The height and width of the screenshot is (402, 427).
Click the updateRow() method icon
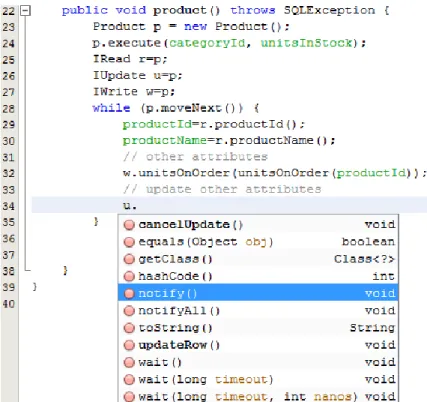[x=129, y=345]
